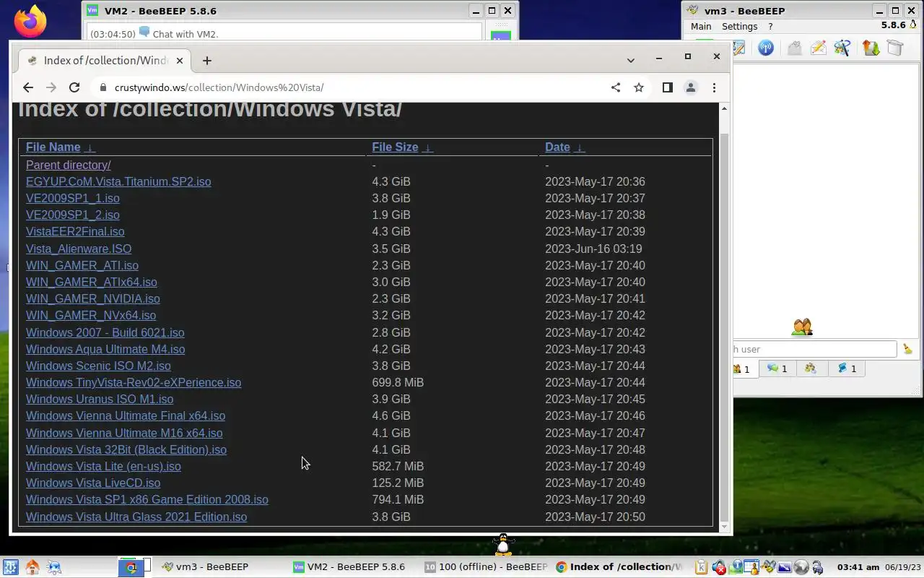Click the taskbar clock showing 03:41 am
The height and width of the screenshot is (578, 924).
[858, 567]
